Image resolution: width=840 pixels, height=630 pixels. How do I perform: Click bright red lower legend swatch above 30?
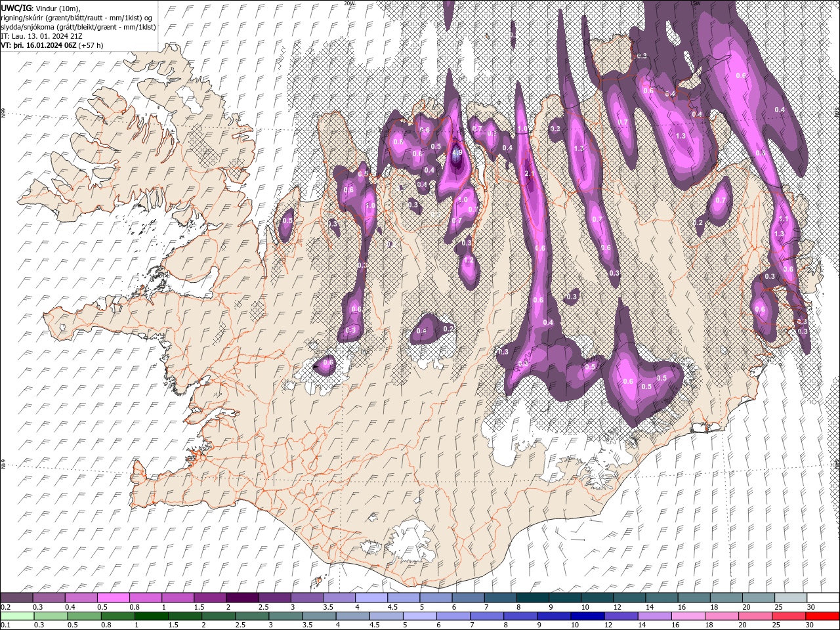822,616
